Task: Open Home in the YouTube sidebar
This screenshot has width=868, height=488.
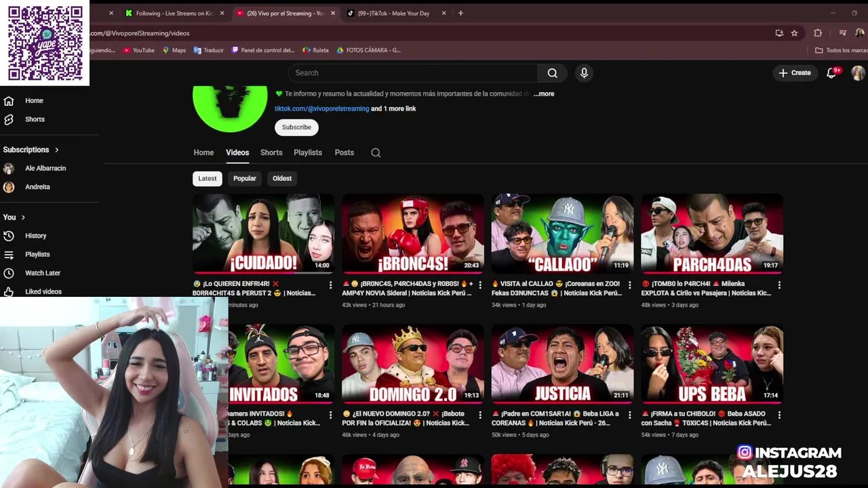Action: pos(34,101)
